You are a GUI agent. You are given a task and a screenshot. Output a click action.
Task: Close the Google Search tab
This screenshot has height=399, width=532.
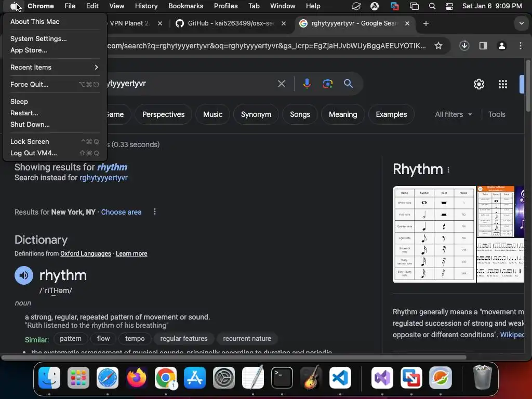click(x=407, y=23)
